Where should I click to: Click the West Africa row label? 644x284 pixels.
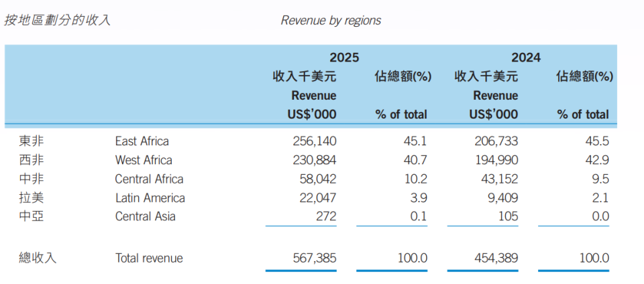143,160
